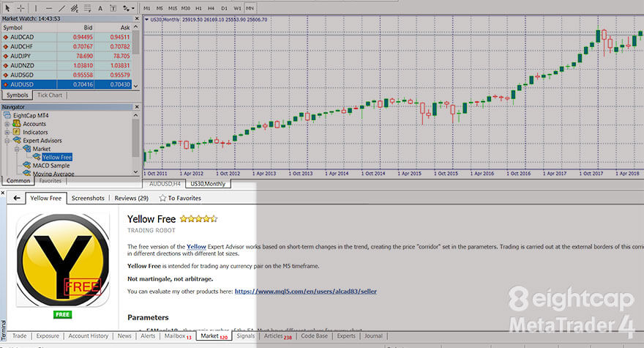
Task: Open the Screenshots tab
Action: click(88, 198)
